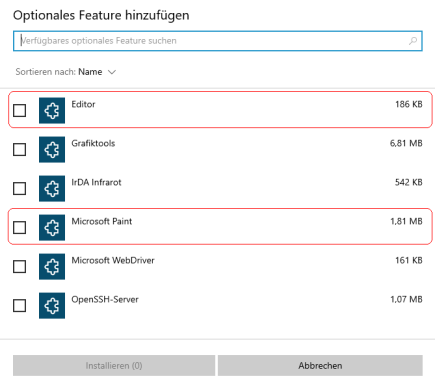The image size is (435, 383).
Task: Click the search magnifier icon
Action: 413,41
